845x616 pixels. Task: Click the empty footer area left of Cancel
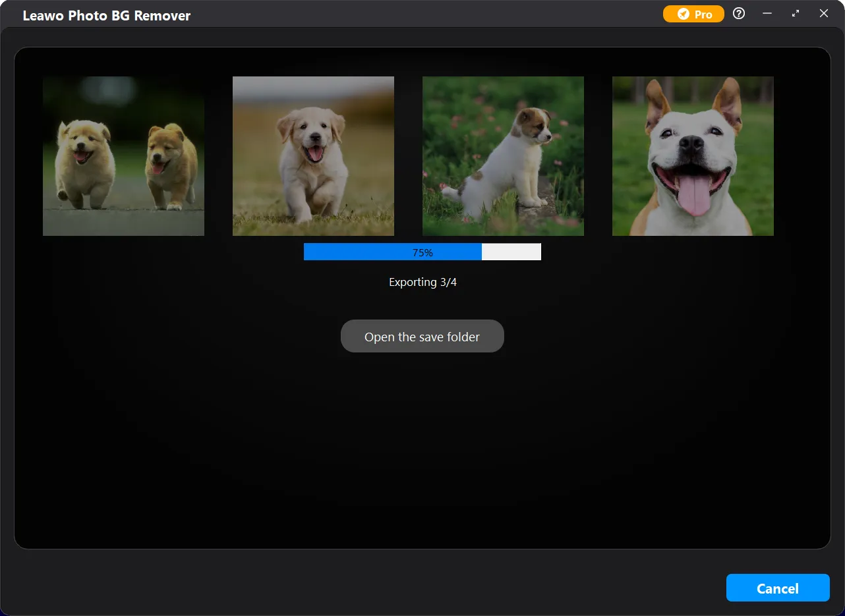[x=363, y=588]
